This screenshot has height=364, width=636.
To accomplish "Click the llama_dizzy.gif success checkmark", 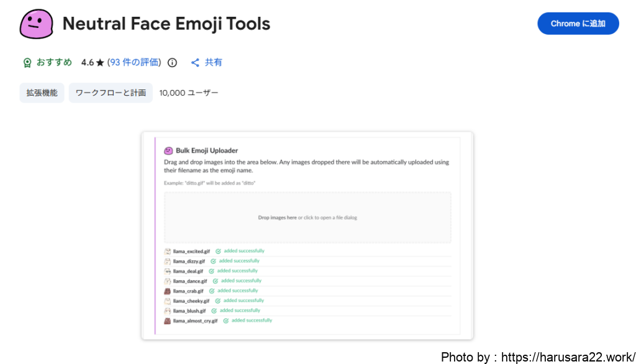I will tap(213, 262).
